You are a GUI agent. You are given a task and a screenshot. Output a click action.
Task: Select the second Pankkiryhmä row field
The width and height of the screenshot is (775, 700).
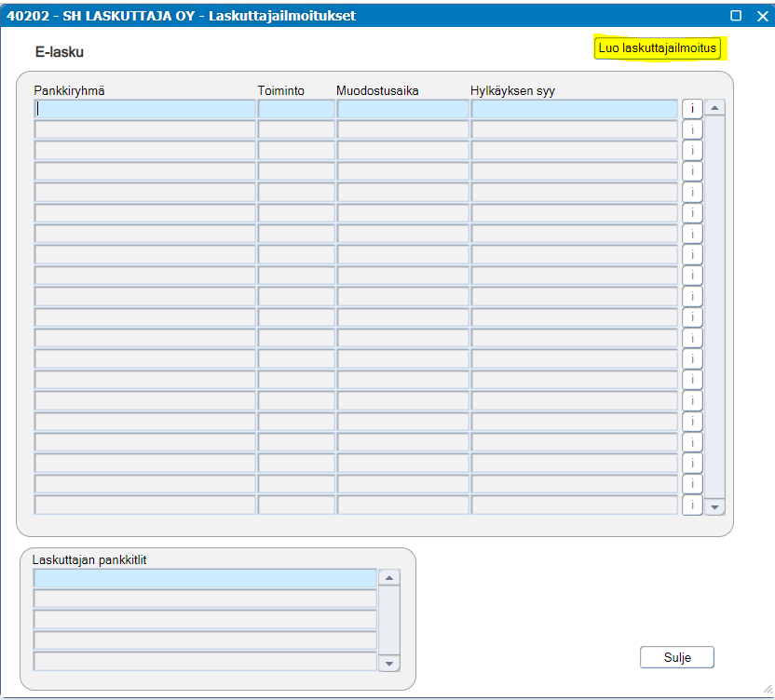click(x=144, y=129)
